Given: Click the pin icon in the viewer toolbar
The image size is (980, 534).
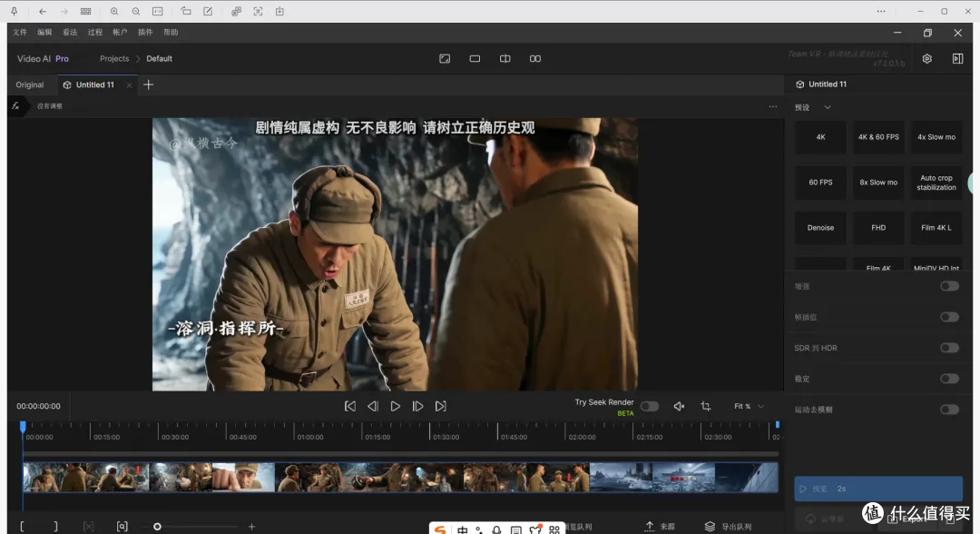Looking at the screenshot, I should click(14, 11).
